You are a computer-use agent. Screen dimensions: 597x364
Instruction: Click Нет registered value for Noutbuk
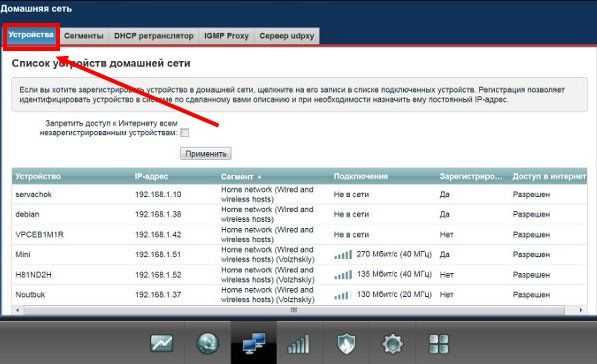tap(447, 295)
